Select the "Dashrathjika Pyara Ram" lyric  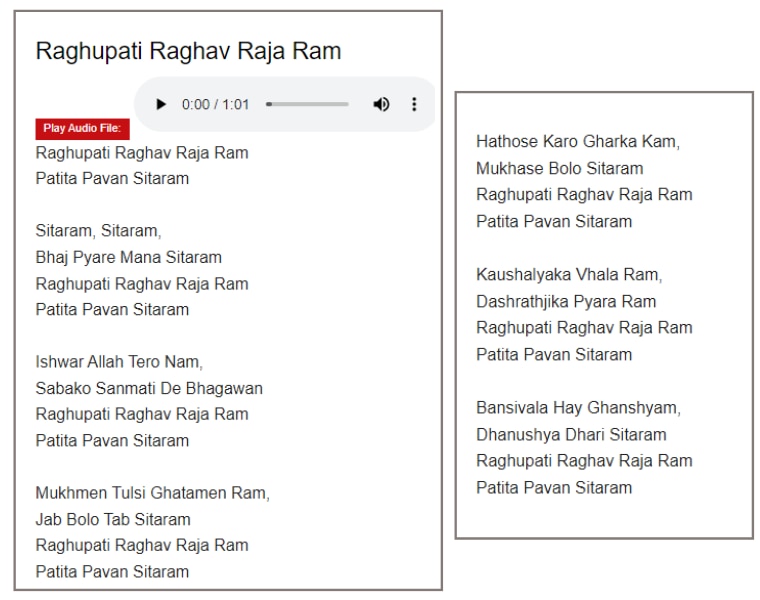pos(566,301)
